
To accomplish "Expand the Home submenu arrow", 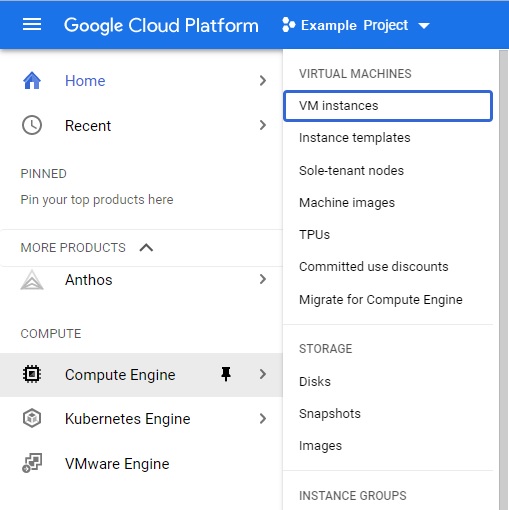I will pos(263,80).
